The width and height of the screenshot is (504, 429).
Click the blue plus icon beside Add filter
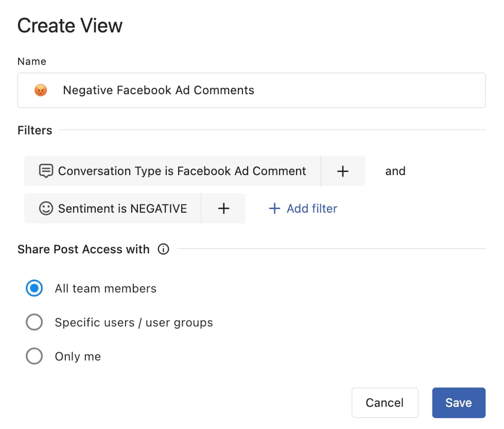click(274, 208)
